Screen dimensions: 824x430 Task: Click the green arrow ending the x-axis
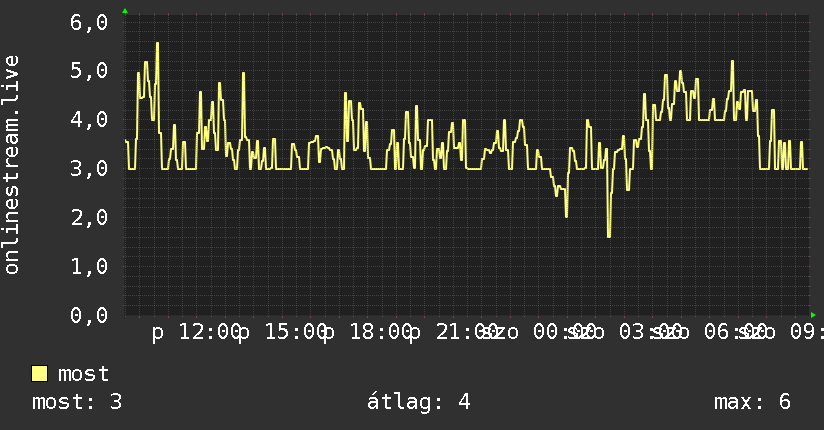point(813,315)
